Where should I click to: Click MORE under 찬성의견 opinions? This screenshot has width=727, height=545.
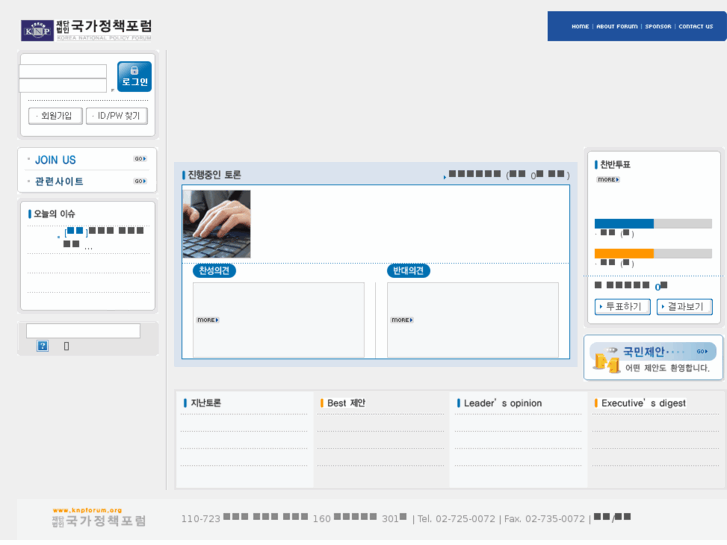tap(208, 320)
